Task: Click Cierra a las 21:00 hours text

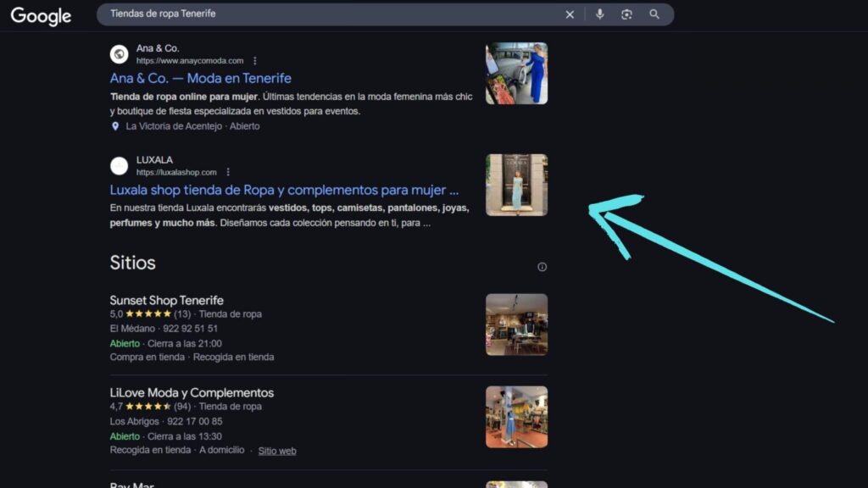Action: click(184, 344)
